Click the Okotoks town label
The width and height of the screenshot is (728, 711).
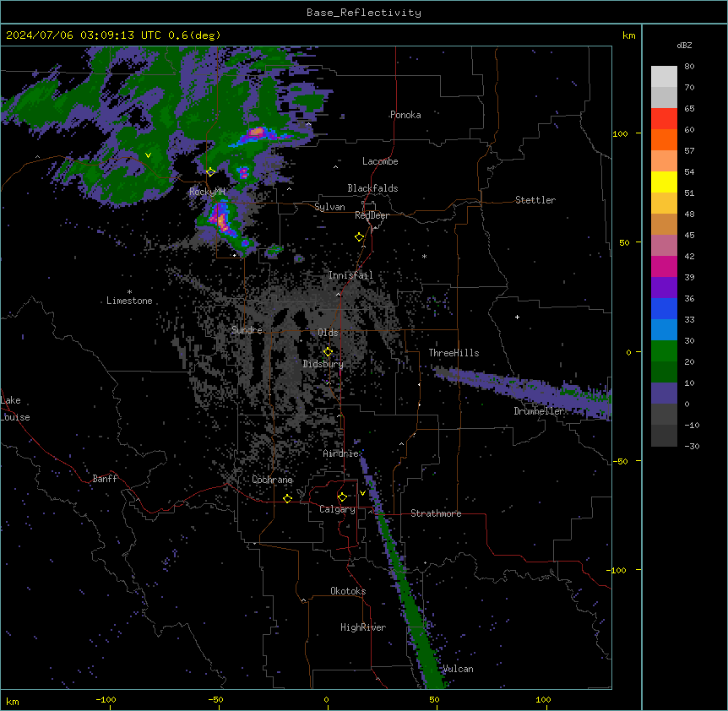(348, 591)
